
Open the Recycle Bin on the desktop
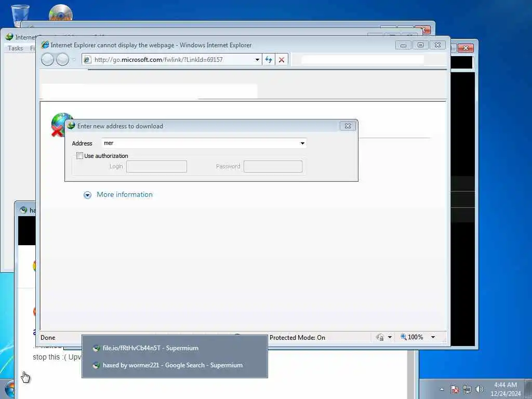(20, 15)
